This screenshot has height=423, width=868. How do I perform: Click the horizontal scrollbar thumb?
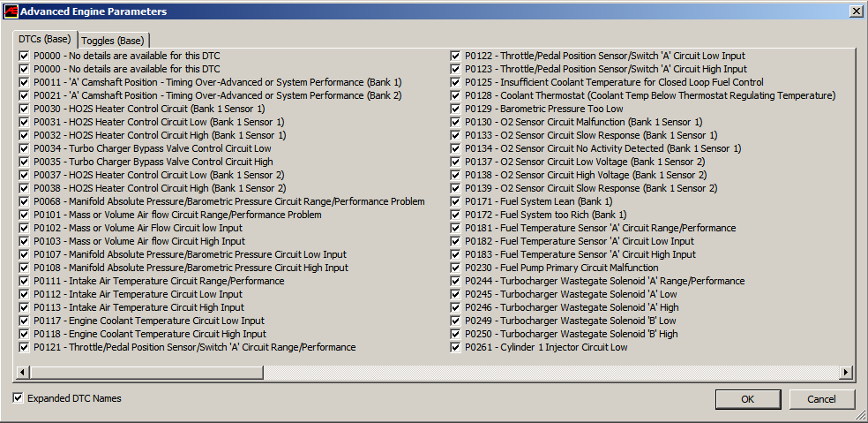[146, 373]
